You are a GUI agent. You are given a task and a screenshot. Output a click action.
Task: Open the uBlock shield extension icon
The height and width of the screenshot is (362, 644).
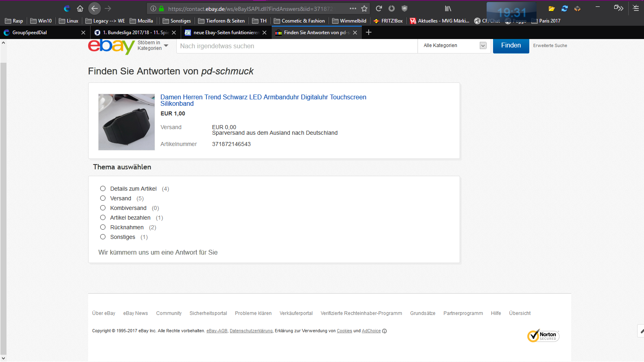click(405, 8)
